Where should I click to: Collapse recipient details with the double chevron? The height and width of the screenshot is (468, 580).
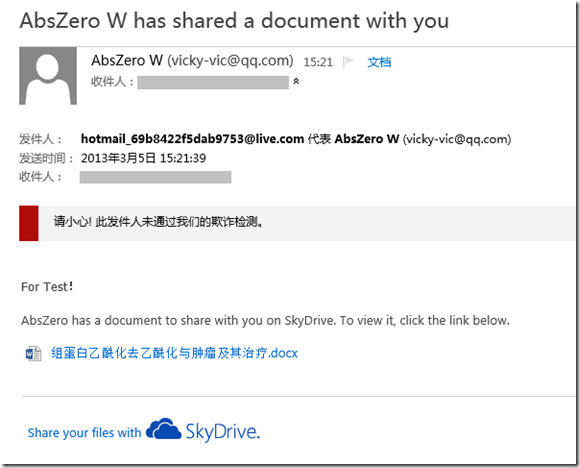(x=296, y=81)
